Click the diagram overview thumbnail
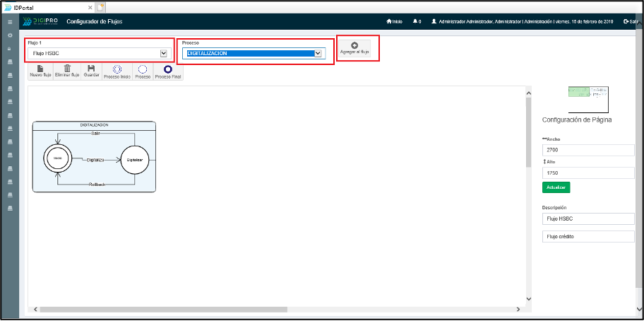Viewport: 644px width, 321px height. tap(588, 98)
